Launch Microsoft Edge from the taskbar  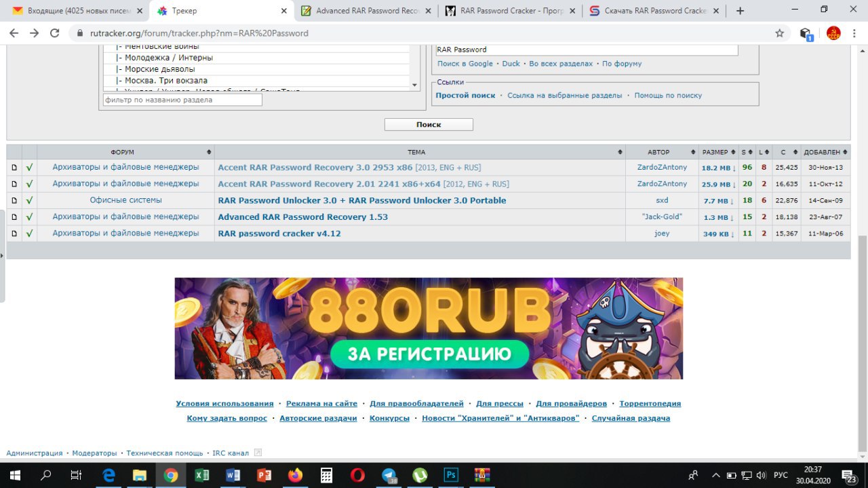(x=108, y=475)
